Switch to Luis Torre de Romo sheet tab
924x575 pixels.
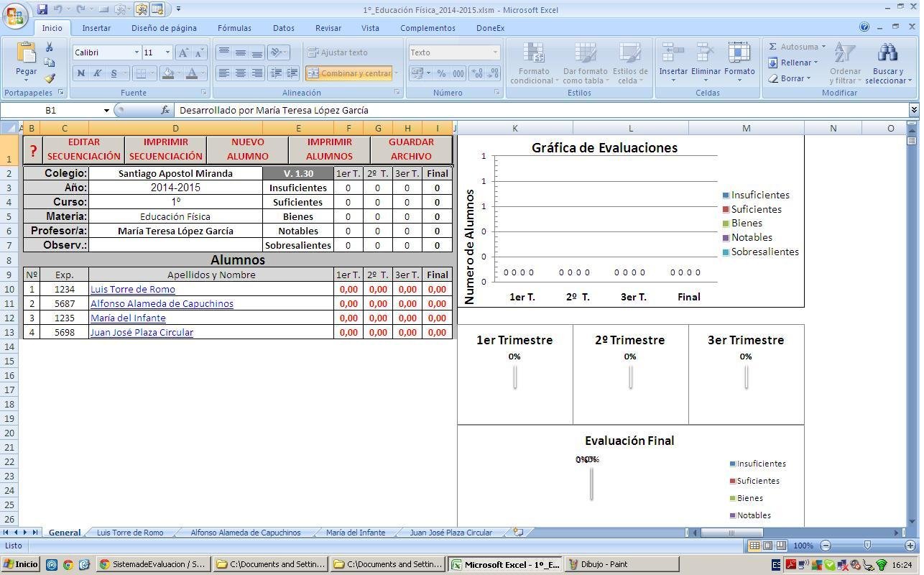pos(130,533)
